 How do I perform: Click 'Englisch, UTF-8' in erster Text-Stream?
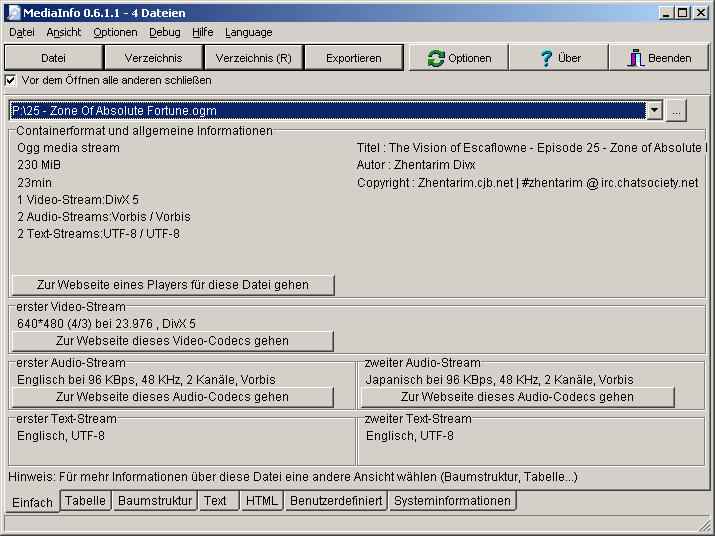[61, 436]
